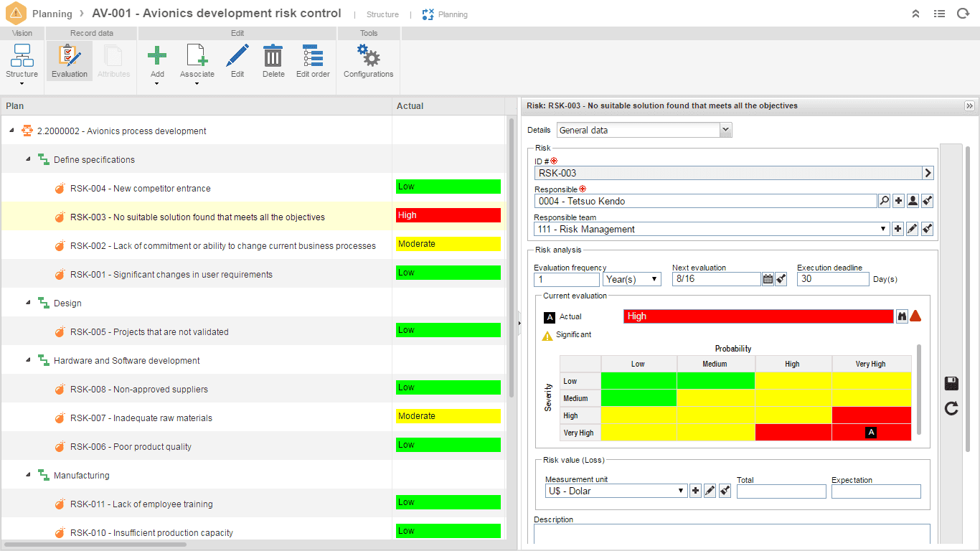Screen dimensions: 980x551
Task: Click the Very High severity, High probability cell
Action: coord(793,433)
